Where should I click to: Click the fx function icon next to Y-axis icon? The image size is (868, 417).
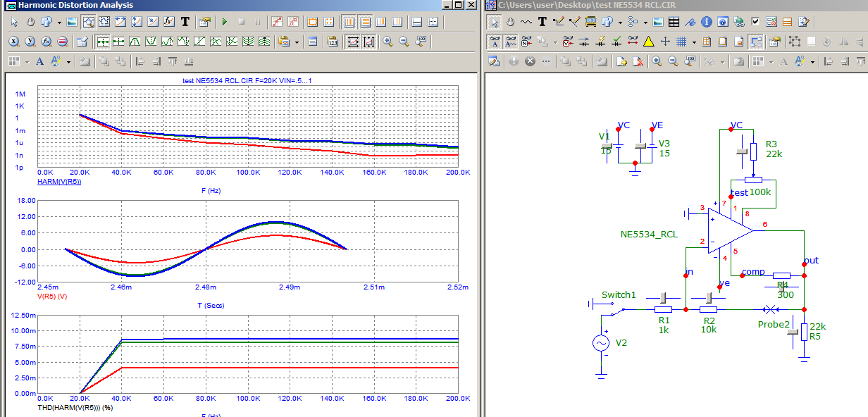point(46,42)
